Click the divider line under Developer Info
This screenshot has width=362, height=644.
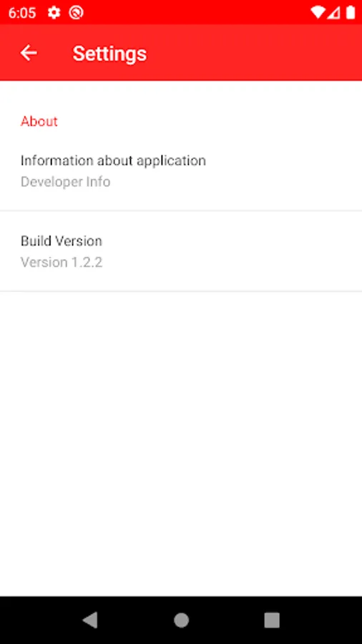(181, 211)
